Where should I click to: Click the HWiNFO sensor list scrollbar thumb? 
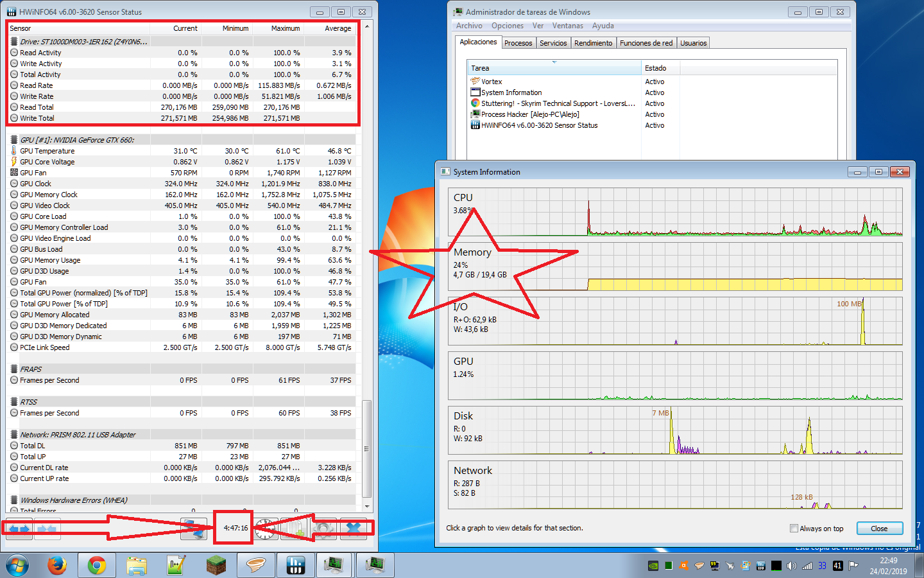point(367,448)
